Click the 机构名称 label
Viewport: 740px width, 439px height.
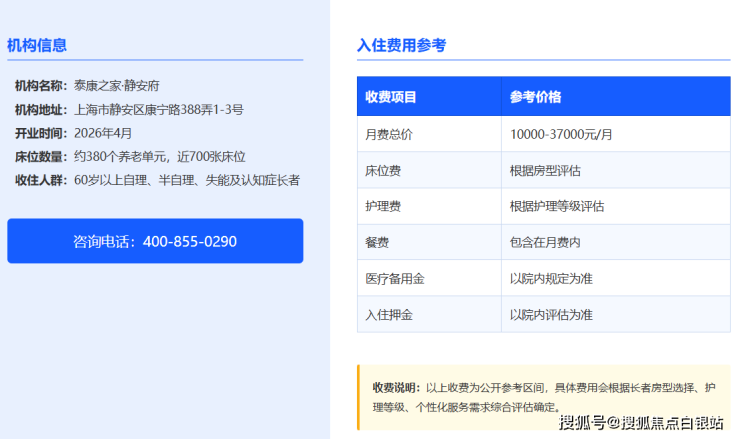tap(41, 86)
